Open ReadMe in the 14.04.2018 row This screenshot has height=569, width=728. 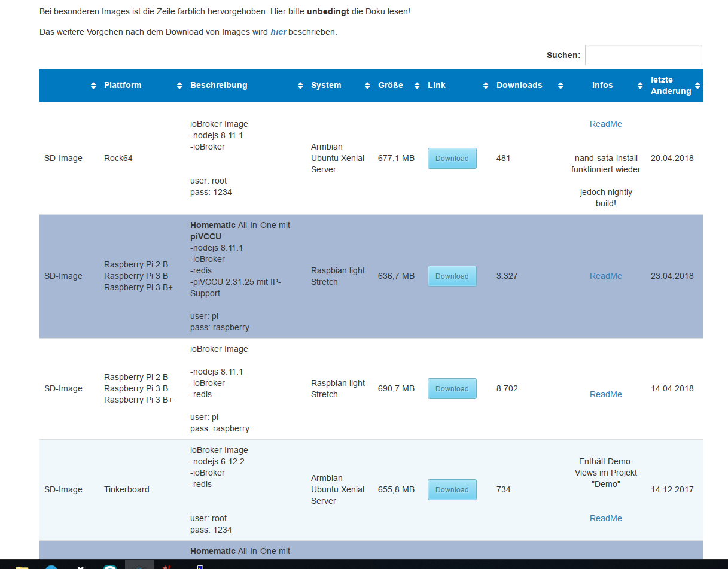(606, 394)
